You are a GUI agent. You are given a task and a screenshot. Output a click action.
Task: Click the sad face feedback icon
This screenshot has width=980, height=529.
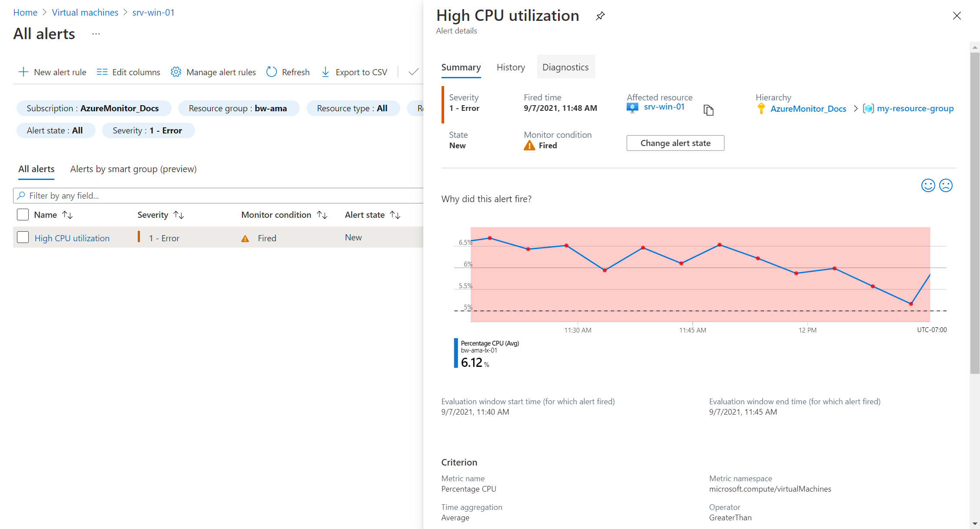pyautogui.click(x=946, y=186)
